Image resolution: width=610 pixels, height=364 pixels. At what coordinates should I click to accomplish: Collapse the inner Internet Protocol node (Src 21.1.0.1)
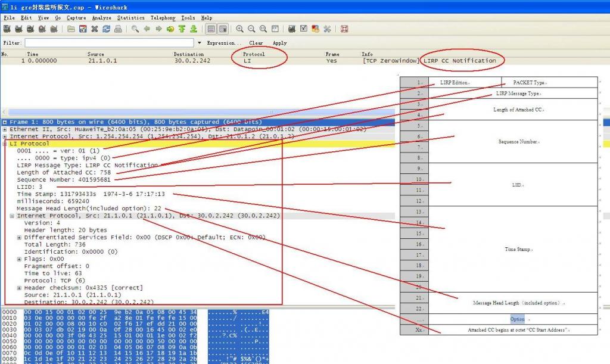[x=12, y=216]
